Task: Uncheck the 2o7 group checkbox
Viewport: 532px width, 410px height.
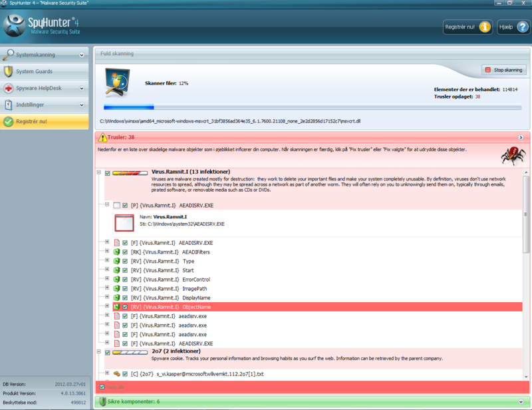Action: pos(108,353)
